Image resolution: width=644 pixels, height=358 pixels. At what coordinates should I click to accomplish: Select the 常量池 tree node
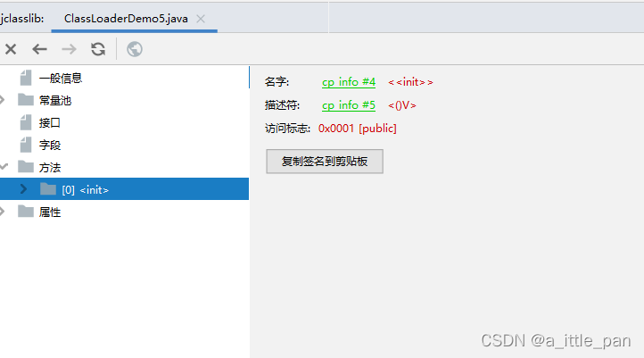(x=55, y=100)
